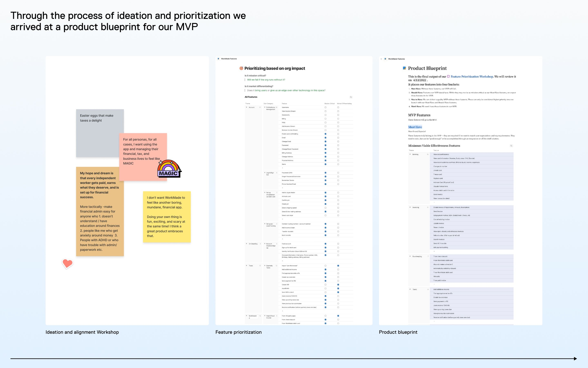Toggle Mission Critical for Fund account
The width and height of the screenshot is (588, 368).
coord(325,244)
